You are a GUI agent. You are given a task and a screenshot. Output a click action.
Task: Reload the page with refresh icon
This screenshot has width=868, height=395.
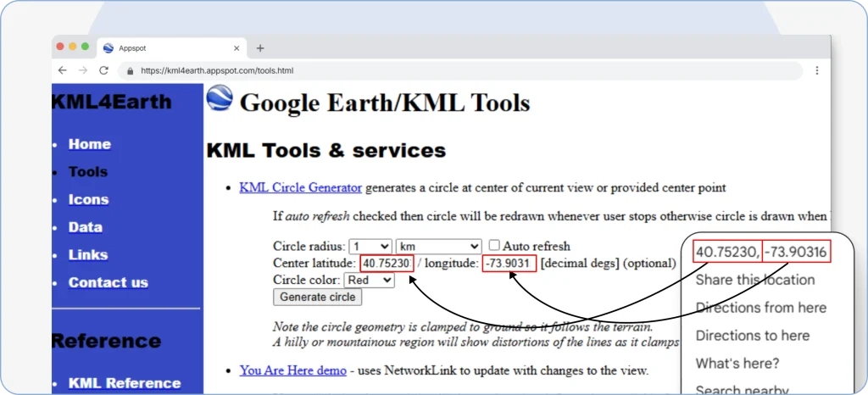(103, 70)
